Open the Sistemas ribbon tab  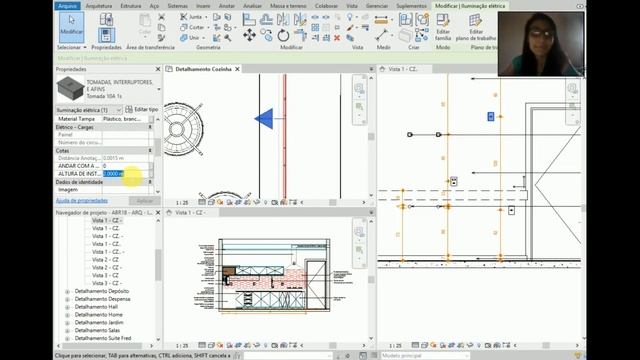point(178,6)
